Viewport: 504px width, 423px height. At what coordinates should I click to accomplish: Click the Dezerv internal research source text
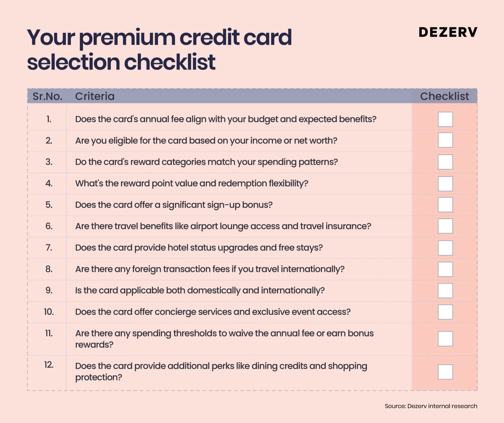[x=431, y=406]
